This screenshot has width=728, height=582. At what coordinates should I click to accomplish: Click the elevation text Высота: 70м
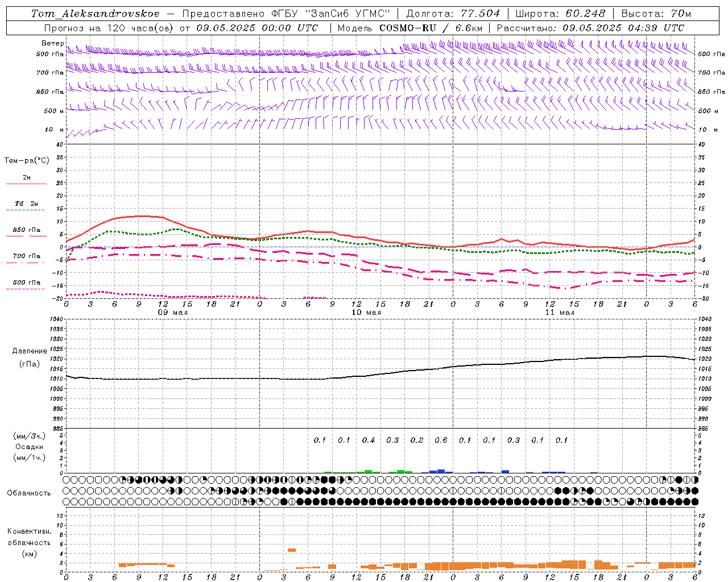pos(656,14)
